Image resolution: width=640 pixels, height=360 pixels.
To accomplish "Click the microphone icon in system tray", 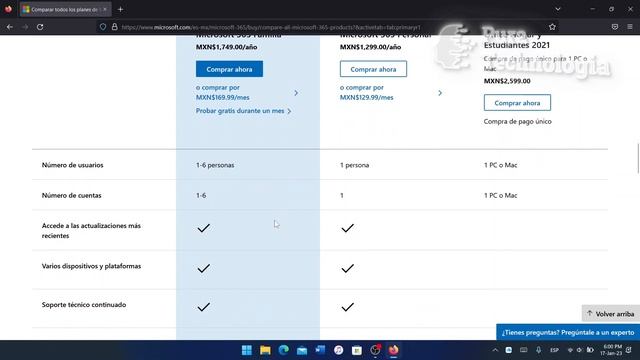I will click(538, 350).
